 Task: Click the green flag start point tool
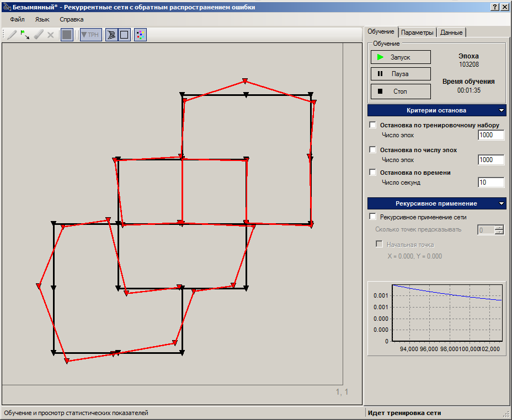click(25, 35)
